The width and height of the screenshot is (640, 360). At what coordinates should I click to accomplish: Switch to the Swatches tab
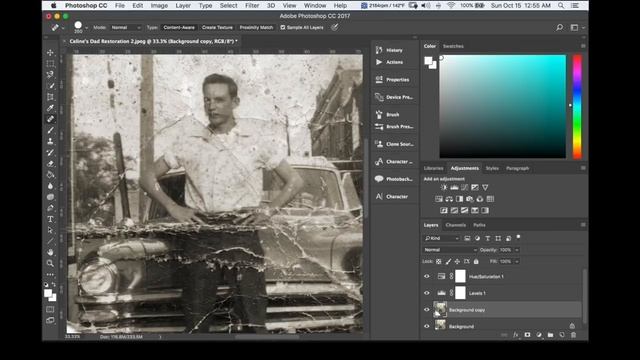[x=453, y=46]
